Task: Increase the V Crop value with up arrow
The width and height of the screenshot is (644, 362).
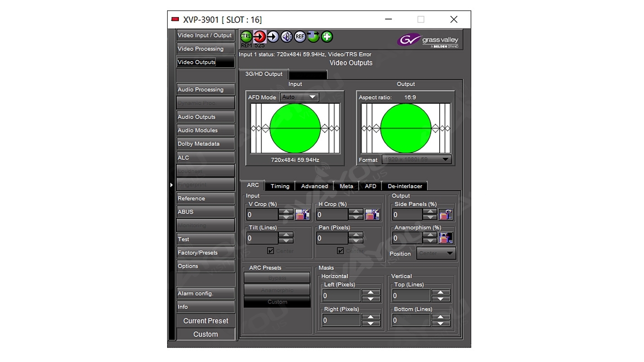Action: (286, 211)
